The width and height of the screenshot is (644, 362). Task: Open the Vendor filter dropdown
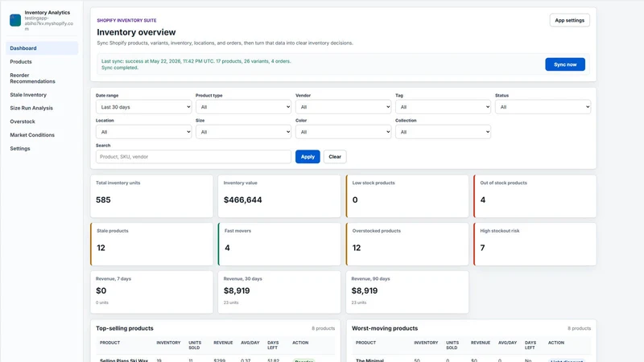[x=344, y=107]
